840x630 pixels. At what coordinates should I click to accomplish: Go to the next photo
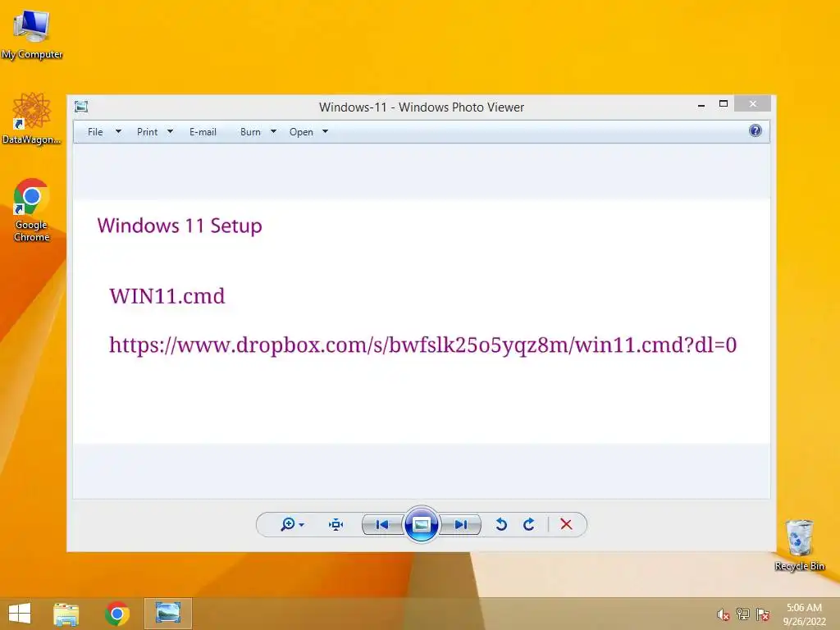(461, 524)
